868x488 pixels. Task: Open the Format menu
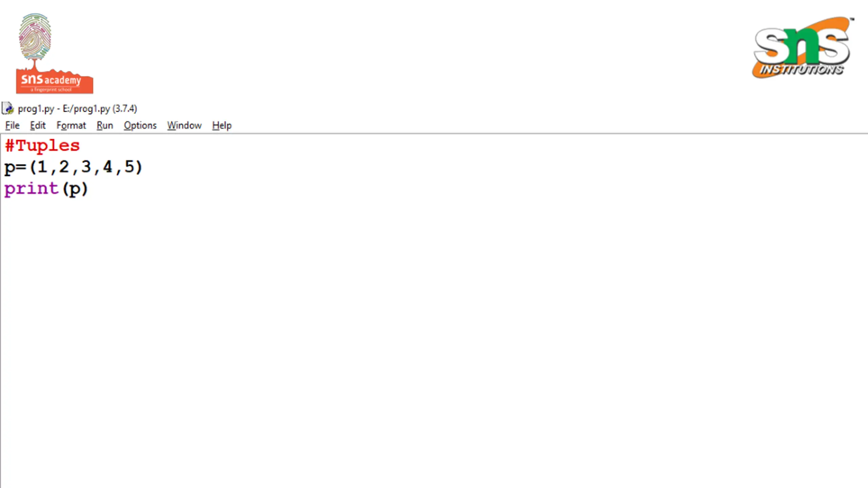(71, 125)
